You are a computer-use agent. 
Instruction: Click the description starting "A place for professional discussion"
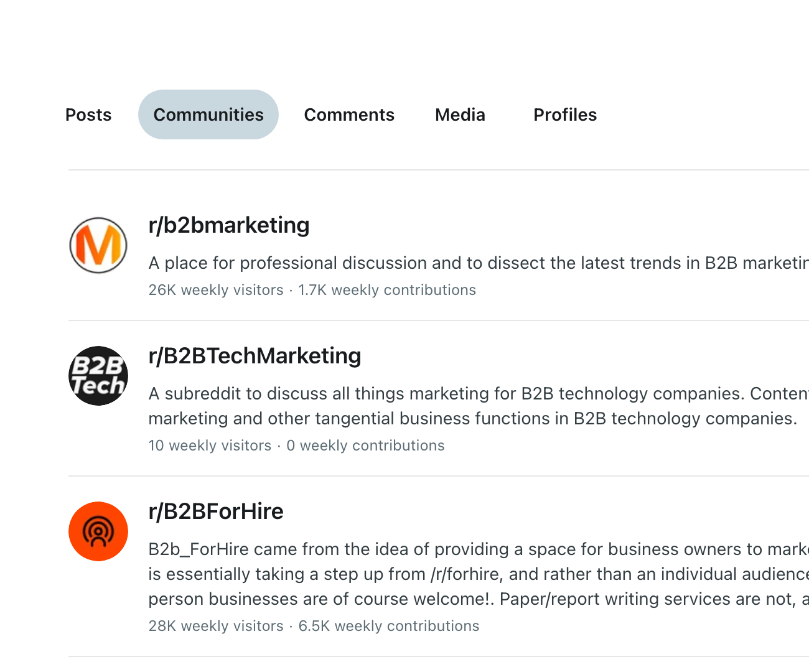[479, 263]
